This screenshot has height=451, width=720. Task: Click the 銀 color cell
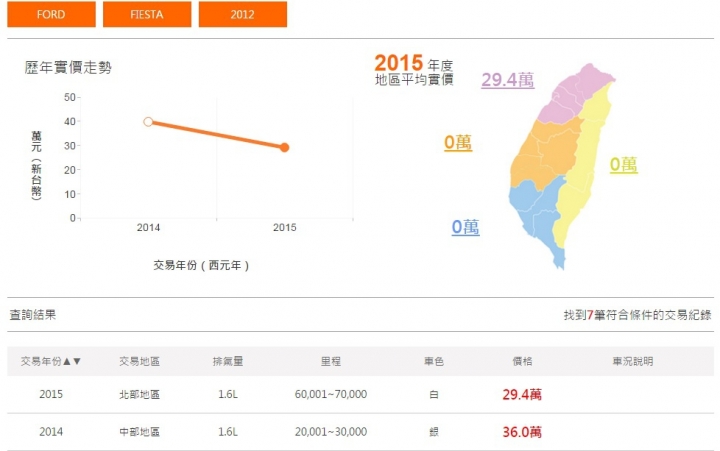pyautogui.click(x=433, y=432)
